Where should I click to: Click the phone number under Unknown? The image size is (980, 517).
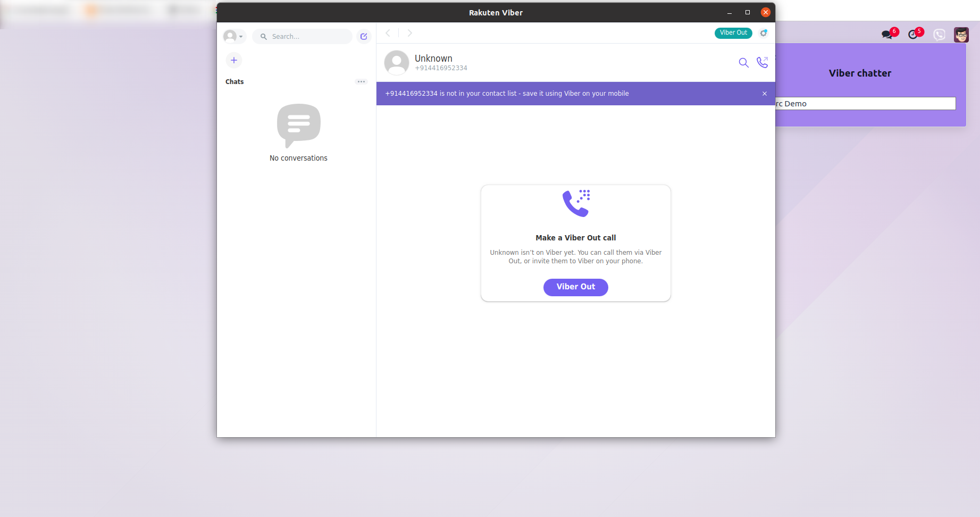click(441, 68)
